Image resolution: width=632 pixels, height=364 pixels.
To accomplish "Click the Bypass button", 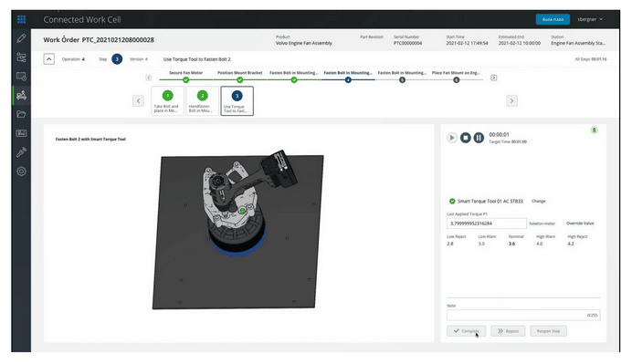I will click(509, 331).
